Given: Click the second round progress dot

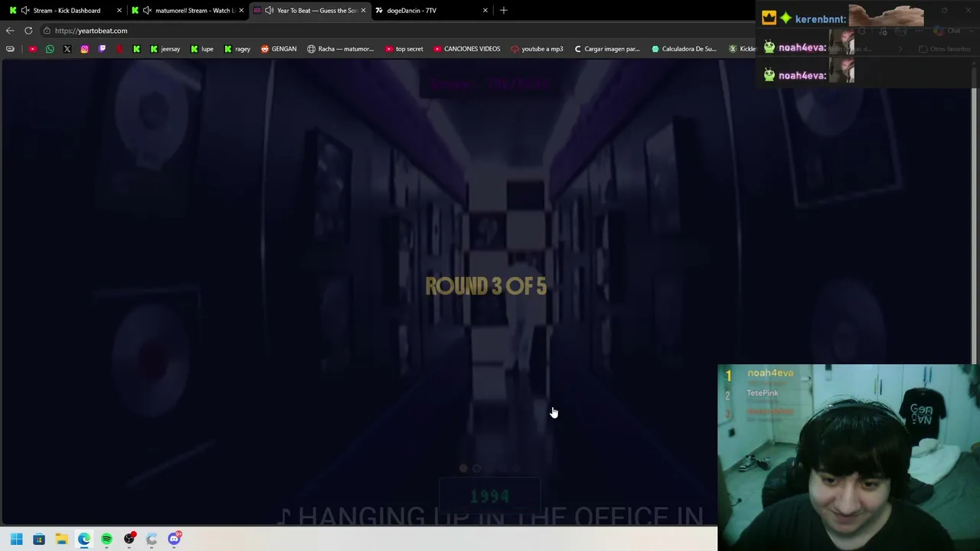Looking at the screenshot, I should pyautogui.click(x=476, y=468).
